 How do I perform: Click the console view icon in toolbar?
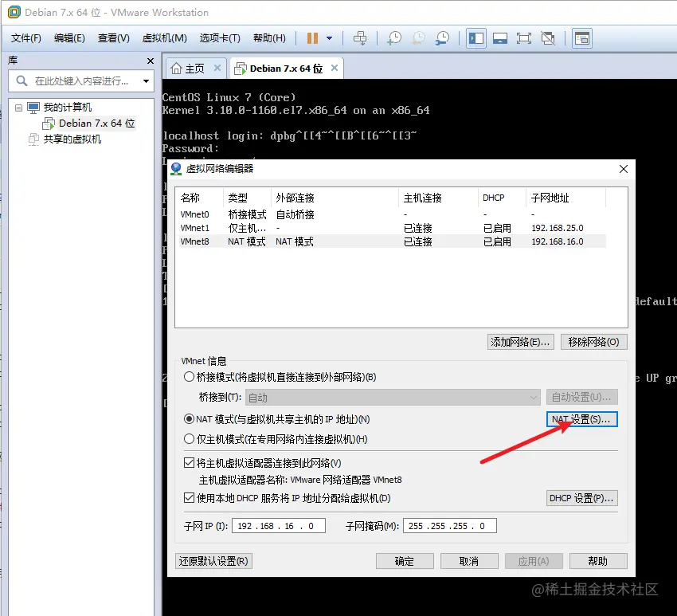coord(582,38)
